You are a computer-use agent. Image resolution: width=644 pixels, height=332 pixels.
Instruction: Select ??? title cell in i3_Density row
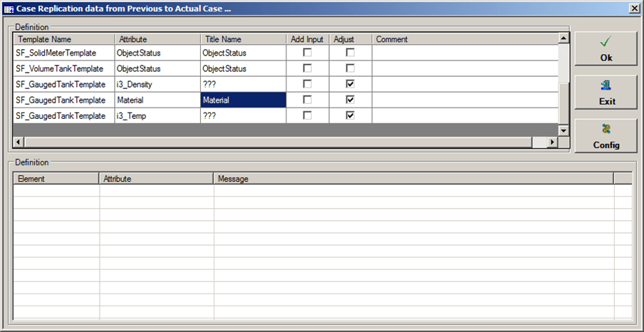tap(244, 84)
